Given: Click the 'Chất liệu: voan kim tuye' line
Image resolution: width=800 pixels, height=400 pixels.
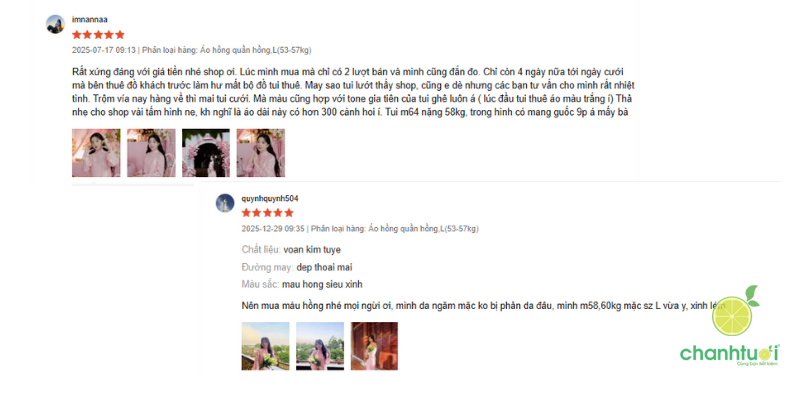Looking at the screenshot, I should 291,249.
